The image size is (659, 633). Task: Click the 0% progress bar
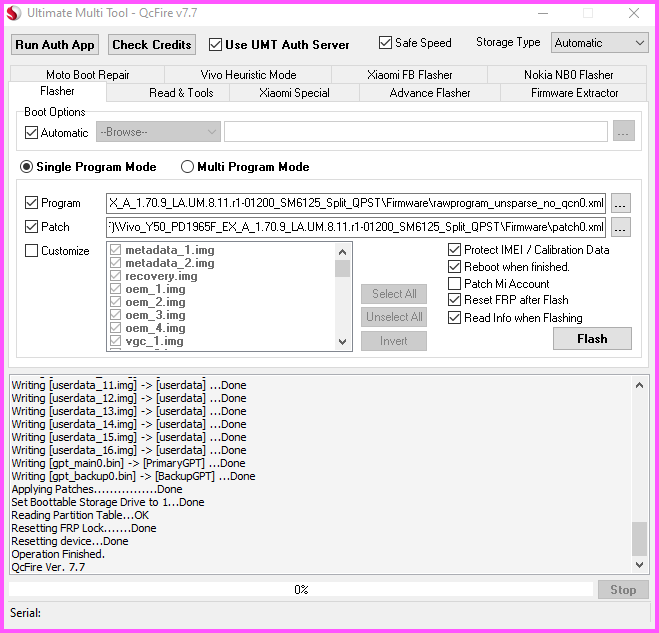[301, 589]
